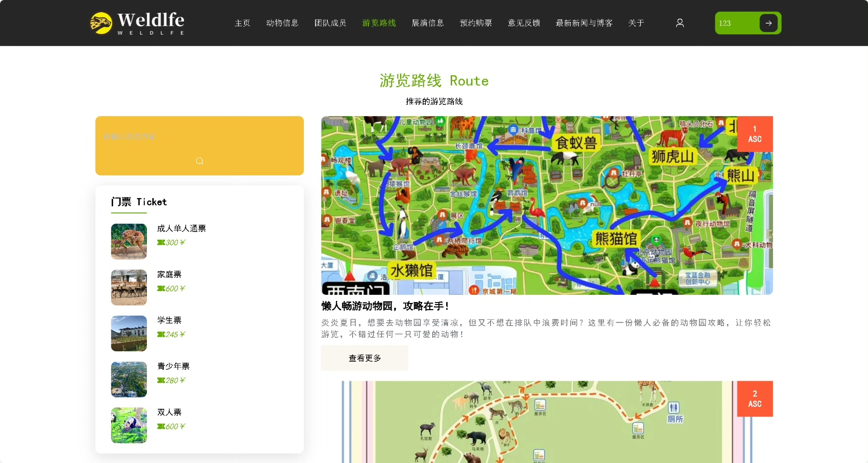Open the user account icon
868x463 pixels.
(679, 23)
